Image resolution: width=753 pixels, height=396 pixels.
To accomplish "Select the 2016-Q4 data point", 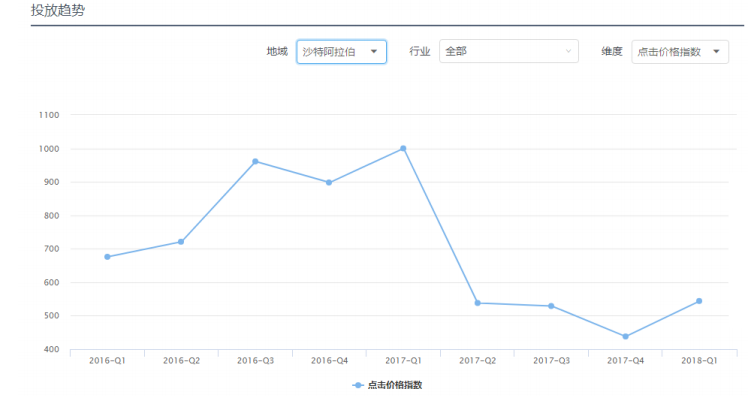I will point(329,182).
